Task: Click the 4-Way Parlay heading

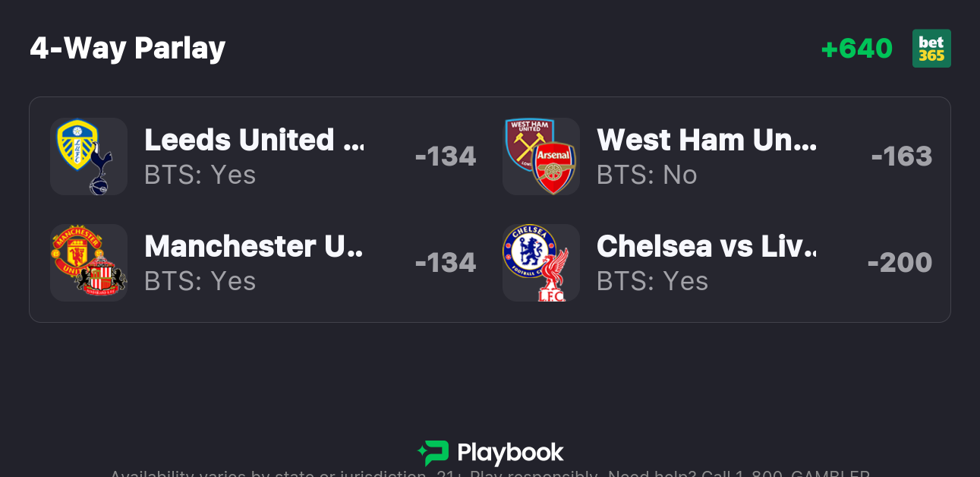Action: coord(128,49)
